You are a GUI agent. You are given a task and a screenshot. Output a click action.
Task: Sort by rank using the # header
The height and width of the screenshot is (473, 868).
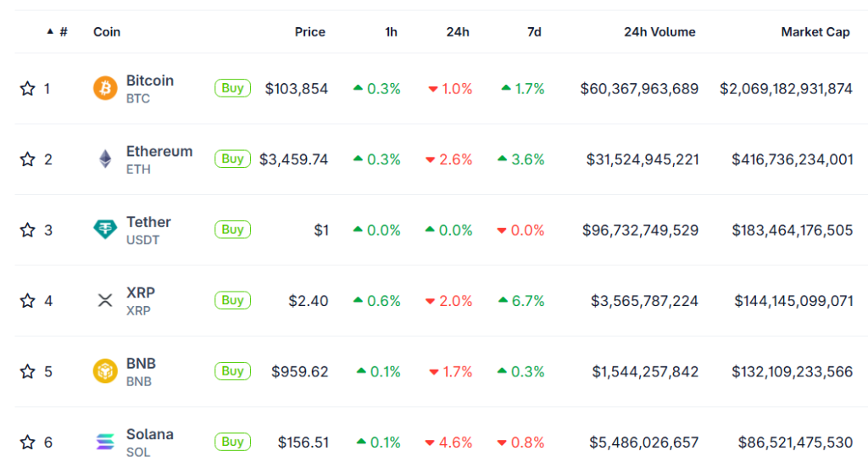63,32
